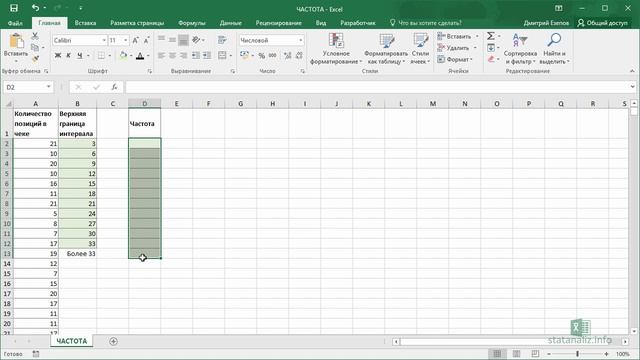Select column header D
The height and width of the screenshot is (360, 640).
[x=144, y=104]
